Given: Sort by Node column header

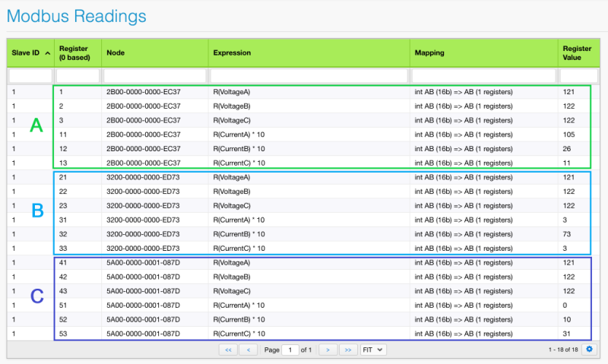Looking at the screenshot, I should tap(116, 53).
